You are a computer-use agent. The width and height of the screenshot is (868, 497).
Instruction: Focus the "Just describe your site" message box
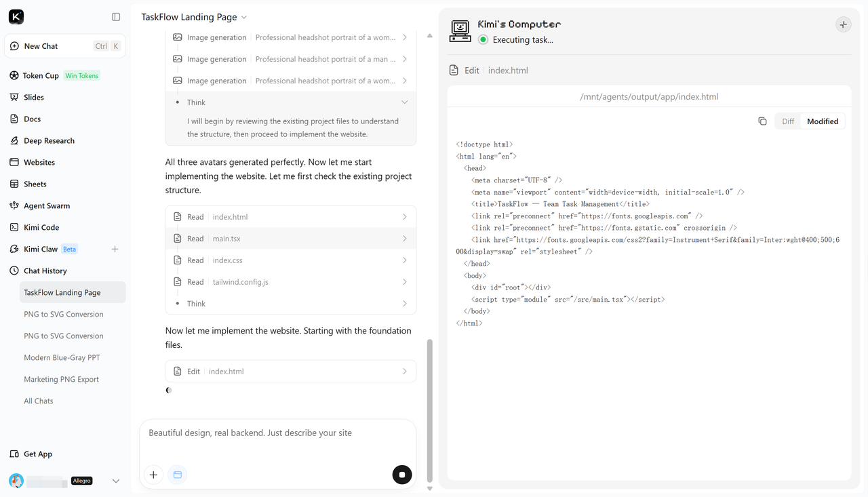[277, 433]
